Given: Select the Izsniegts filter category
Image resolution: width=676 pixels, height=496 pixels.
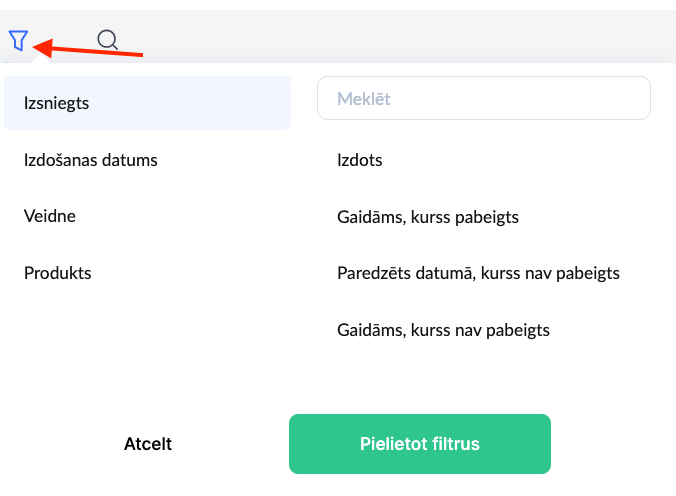Looking at the screenshot, I should click(147, 103).
